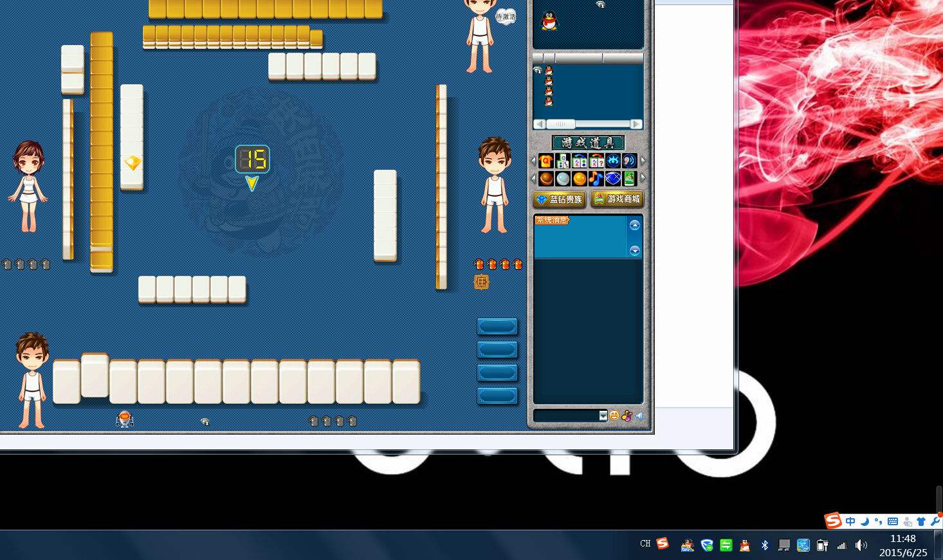
Task: Select the green card game item
Action: pyautogui.click(x=630, y=179)
